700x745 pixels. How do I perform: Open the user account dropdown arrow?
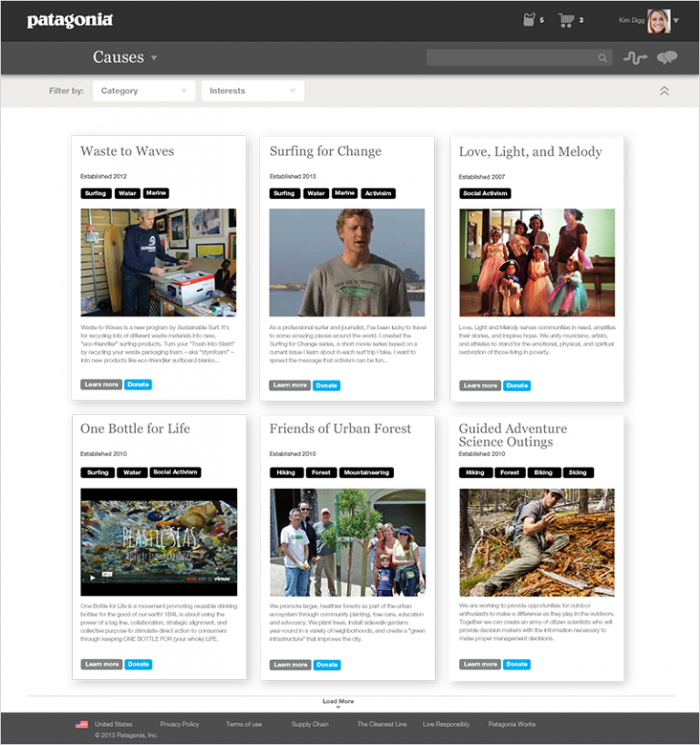676,21
